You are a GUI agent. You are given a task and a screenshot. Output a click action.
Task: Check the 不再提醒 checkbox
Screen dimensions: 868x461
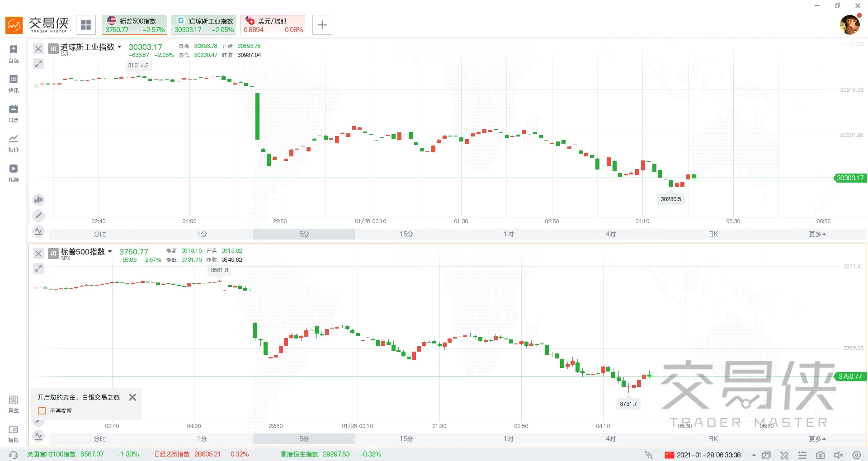click(42, 411)
